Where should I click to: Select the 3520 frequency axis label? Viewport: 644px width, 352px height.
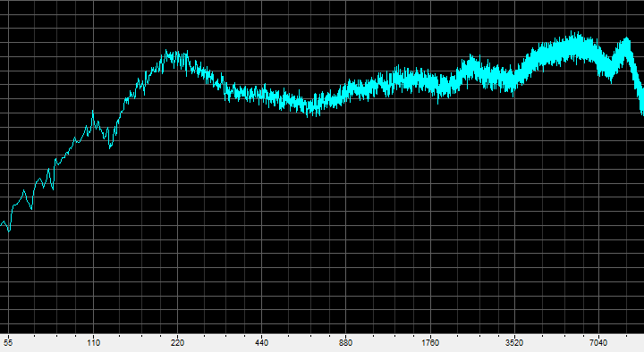tap(513, 342)
